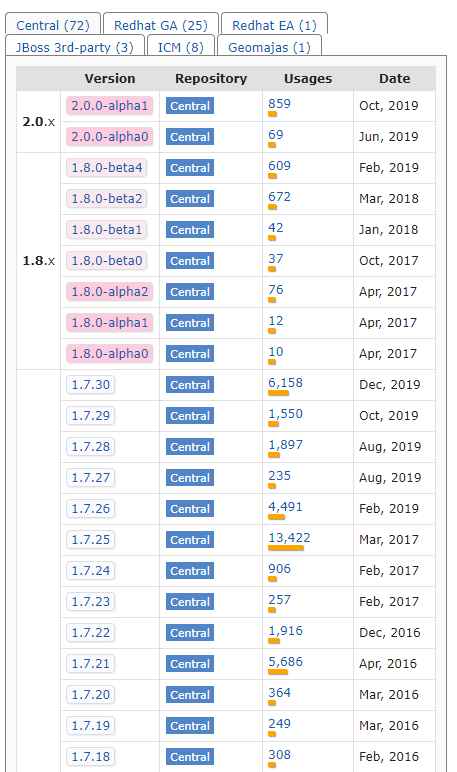
Task: Open version 1.7.23 link
Action: click(x=91, y=602)
